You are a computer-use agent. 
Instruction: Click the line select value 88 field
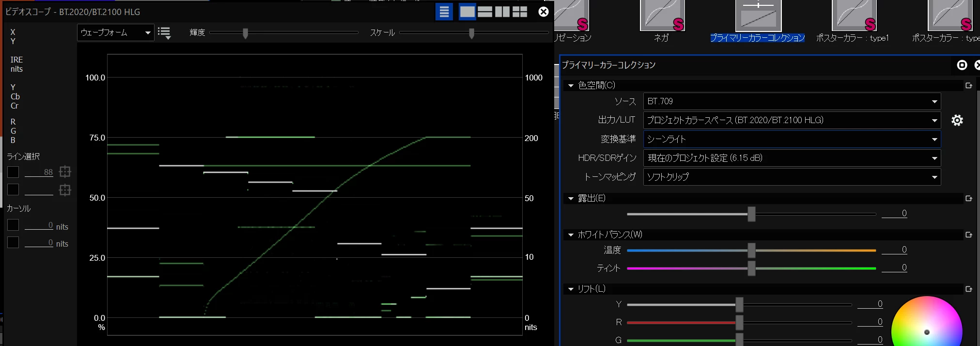coord(39,172)
